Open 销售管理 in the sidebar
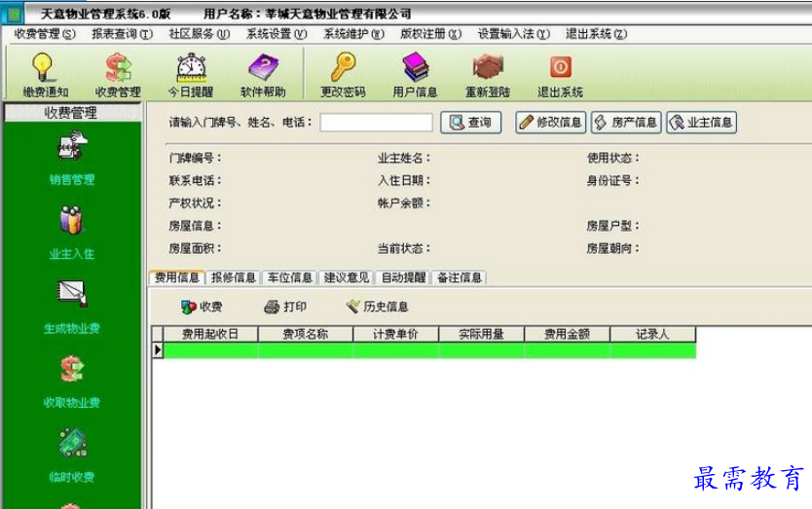 72,158
